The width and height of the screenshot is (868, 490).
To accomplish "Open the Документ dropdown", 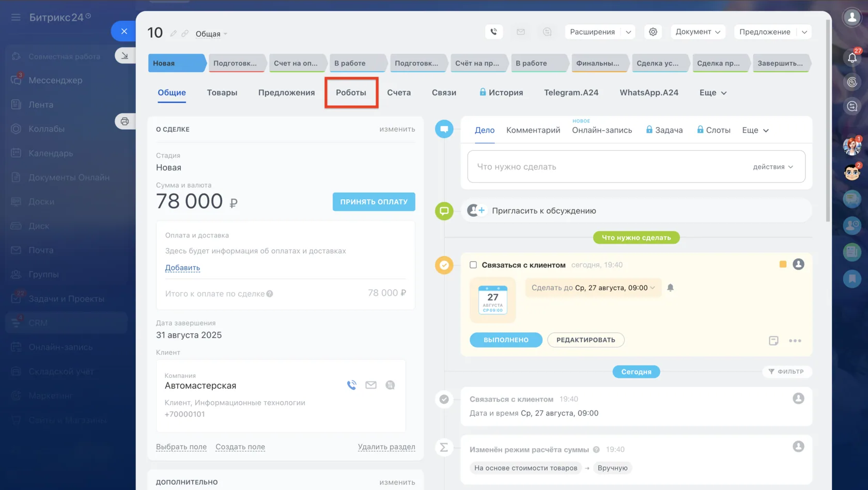I will coord(698,32).
